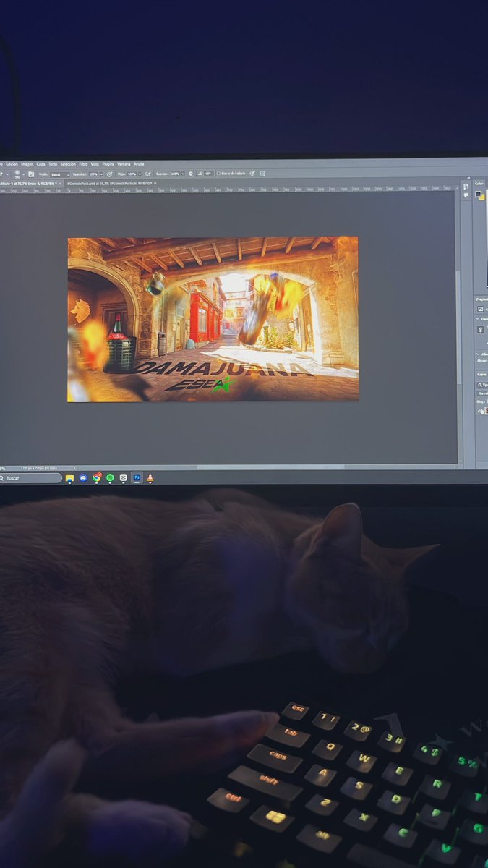
Task: Open CapCut from the taskbar
Action: pyautogui.click(x=123, y=477)
